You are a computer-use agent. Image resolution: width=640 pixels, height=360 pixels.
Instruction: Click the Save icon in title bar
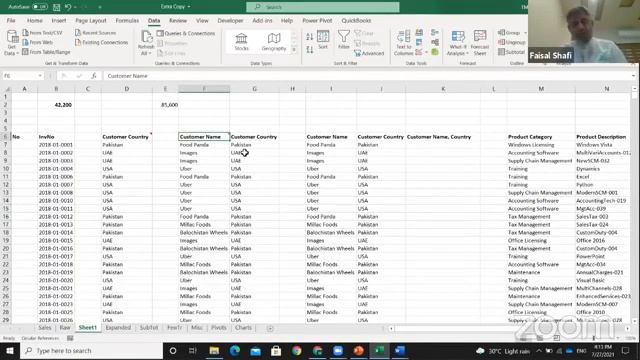pos(57,7)
